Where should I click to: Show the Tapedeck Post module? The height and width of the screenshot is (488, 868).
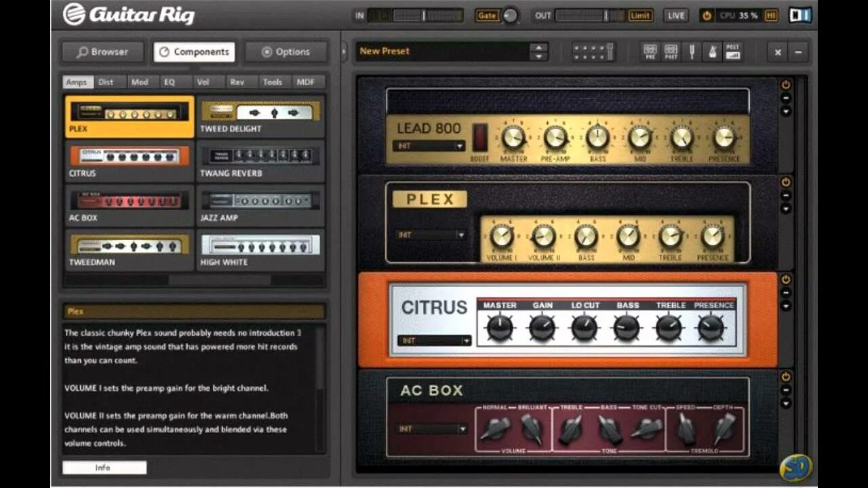[x=671, y=52]
